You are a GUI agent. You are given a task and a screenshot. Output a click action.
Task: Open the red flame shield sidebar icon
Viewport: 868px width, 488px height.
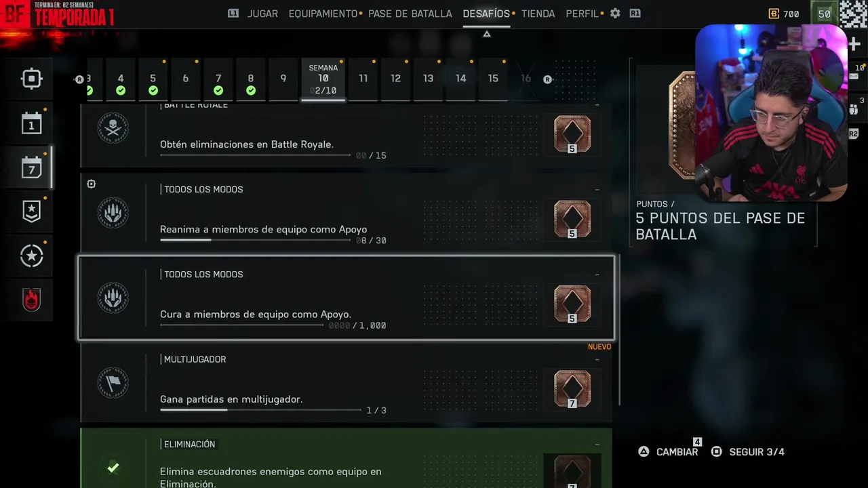tap(31, 300)
